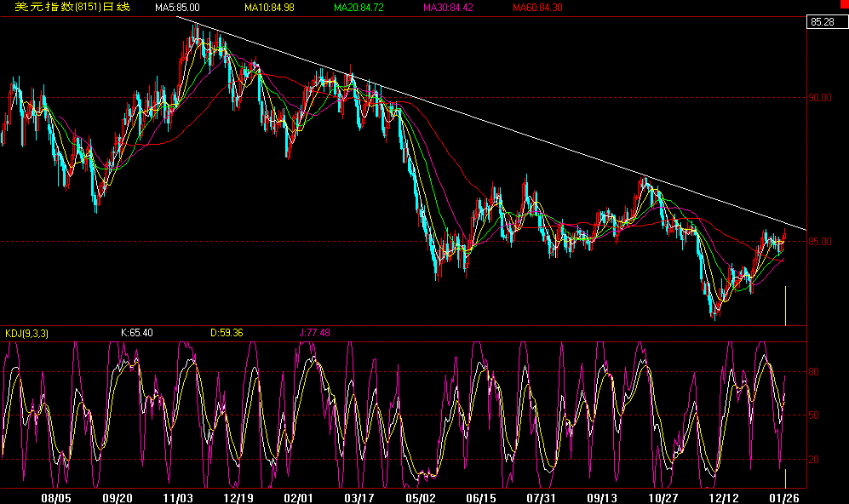Click the 05/02 date label

(x=420, y=498)
